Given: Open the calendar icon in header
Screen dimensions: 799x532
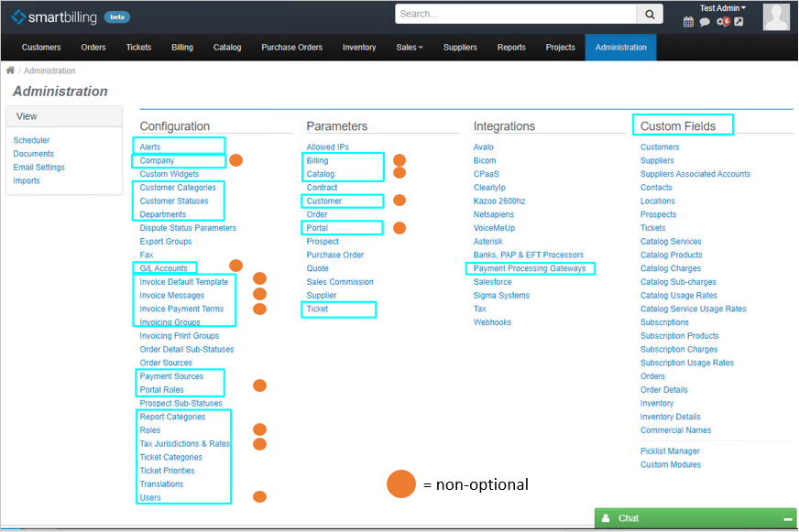Looking at the screenshot, I should pos(688,21).
